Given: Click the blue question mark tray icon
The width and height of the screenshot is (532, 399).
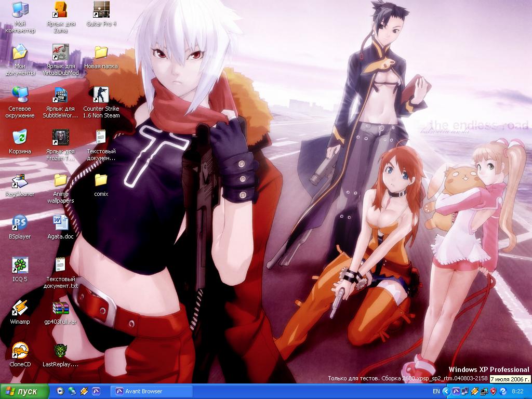Looking at the screenshot, I should tap(503, 392).
